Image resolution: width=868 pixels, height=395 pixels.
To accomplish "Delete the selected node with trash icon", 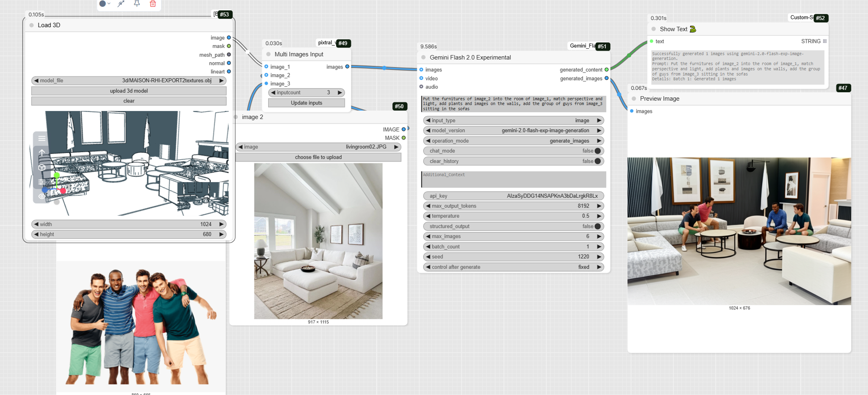I will click(x=153, y=4).
